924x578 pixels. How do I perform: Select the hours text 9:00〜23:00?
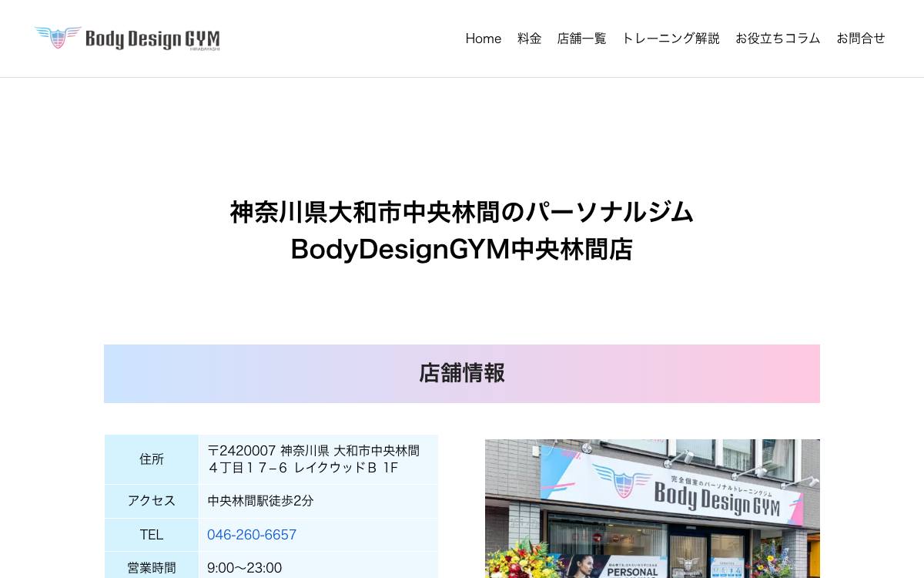245,568
